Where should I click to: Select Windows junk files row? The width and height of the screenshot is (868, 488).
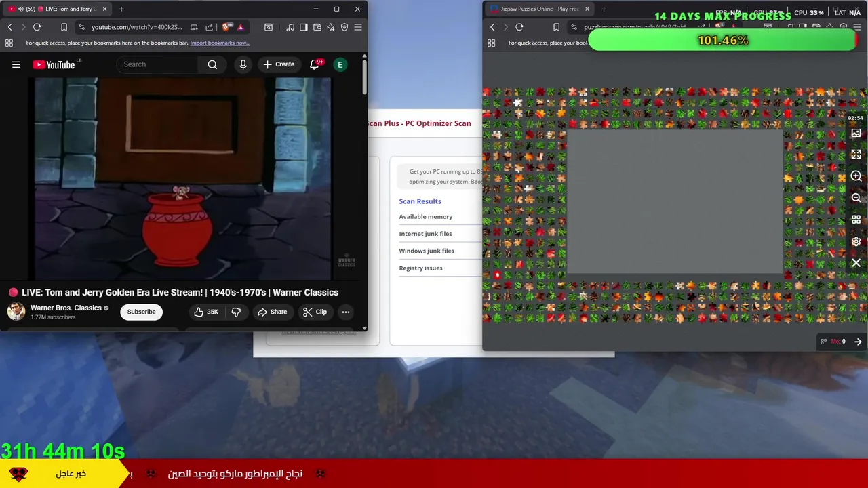tap(427, 251)
